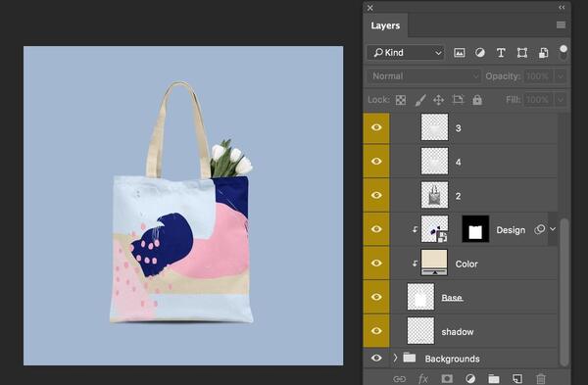The width and height of the screenshot is (588, 385).
Task: Select the Design layer mask thumbnail
Action: coord(475,228)
